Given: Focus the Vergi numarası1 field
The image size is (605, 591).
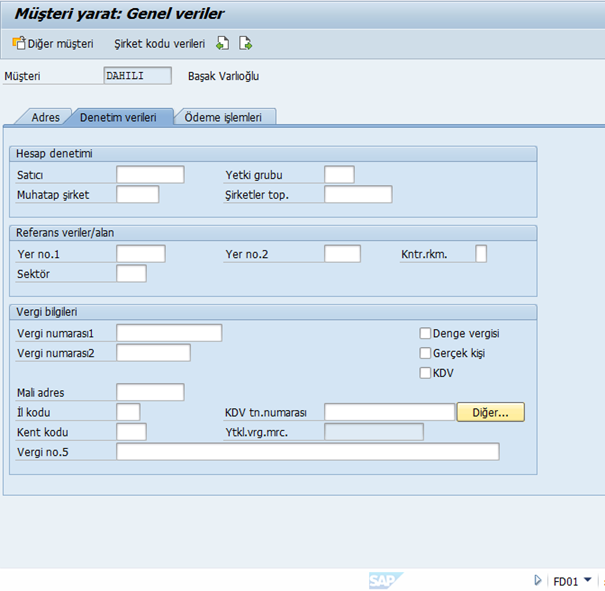Looking at the screenshot, I should click(169, 333).
